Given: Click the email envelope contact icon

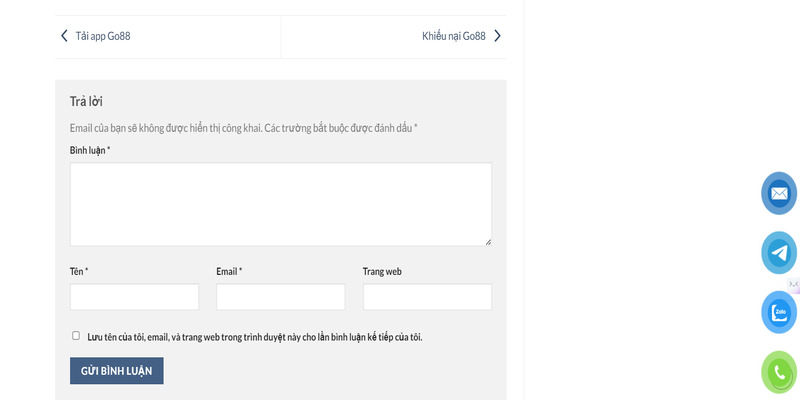Looking at the screenshot, I should [x=779, y=193].
